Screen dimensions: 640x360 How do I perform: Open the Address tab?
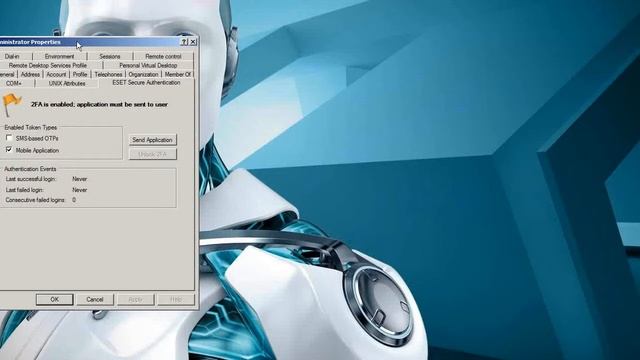point(30,74)
